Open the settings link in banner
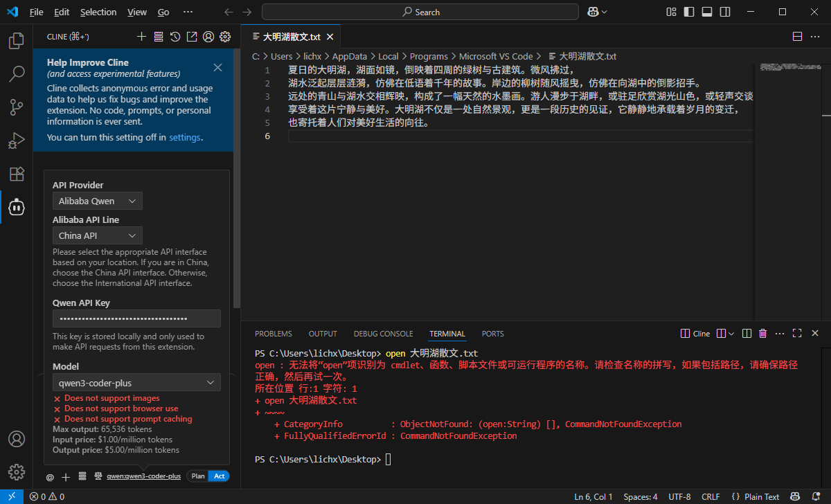831x504 pixels. coord(185,137)
